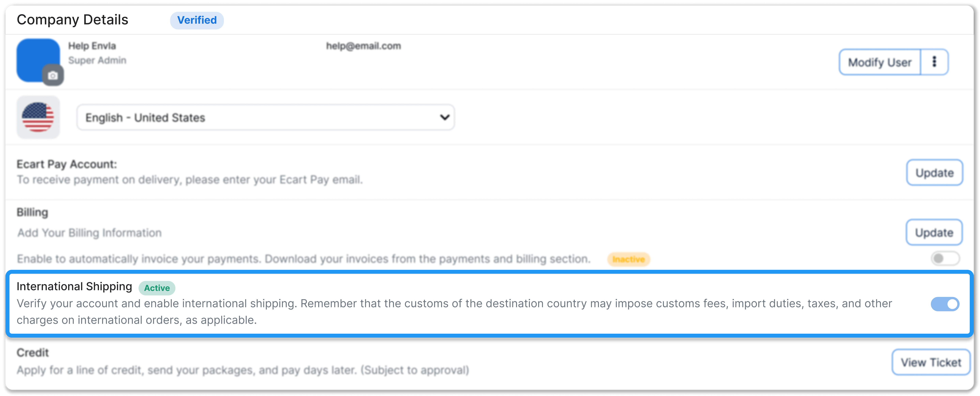Click the Active status badge
This screenshot has width=980, height=396.
click(x=157, y=288)
